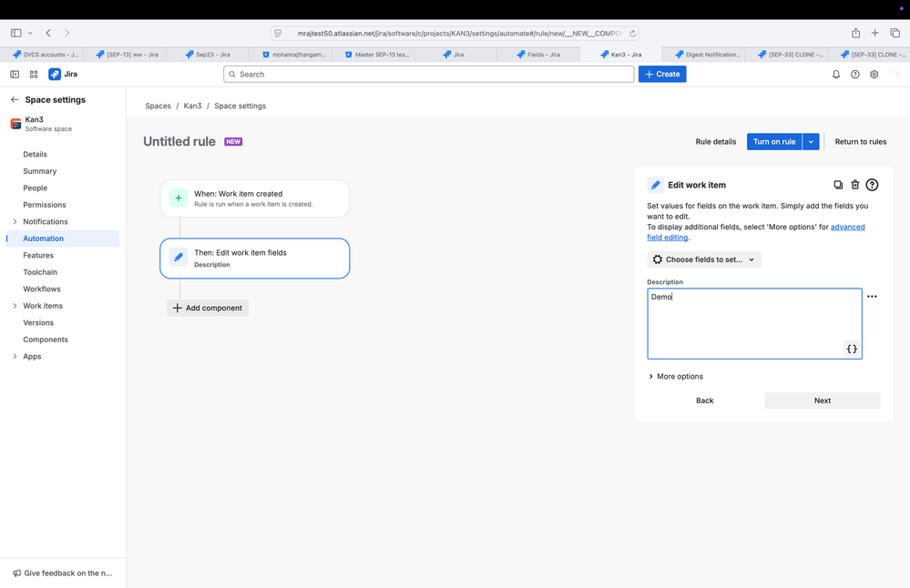Click in the Jira Search field

(428, 75)
